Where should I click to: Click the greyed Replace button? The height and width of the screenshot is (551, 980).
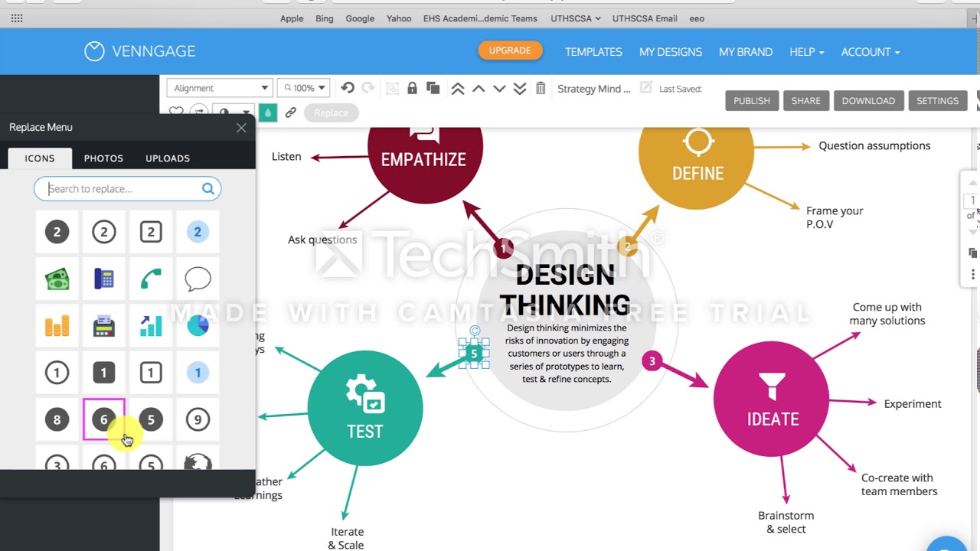point(331,112)
